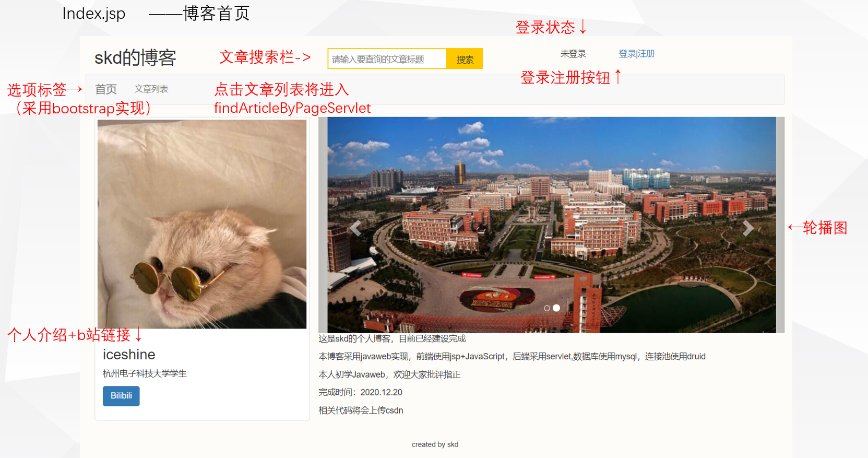The width and height of the screenshot is (868, 458).
Task: Go to previous carousel slide arrow
Action: coord(356,228)
